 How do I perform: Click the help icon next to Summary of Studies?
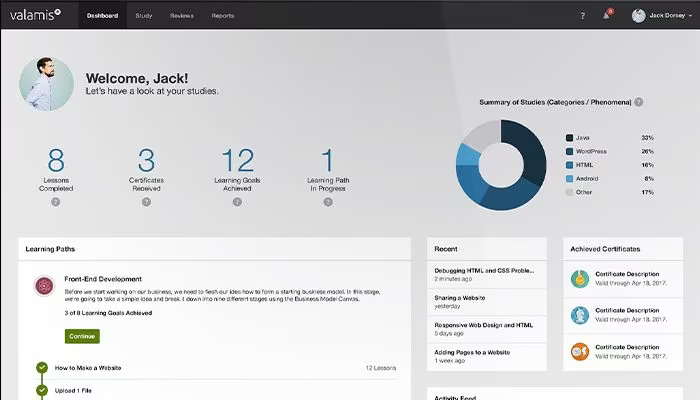pyautogui.click(x=639, y=102)
